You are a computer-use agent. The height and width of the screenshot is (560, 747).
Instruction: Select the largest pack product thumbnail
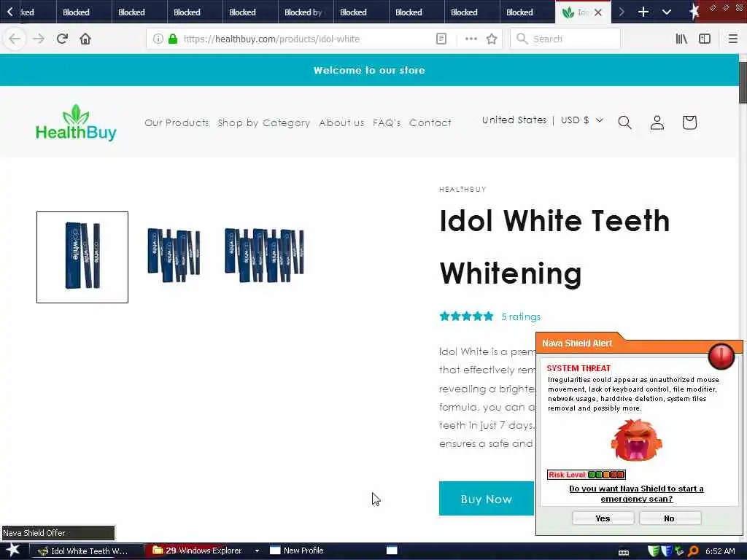coord(264,255)
